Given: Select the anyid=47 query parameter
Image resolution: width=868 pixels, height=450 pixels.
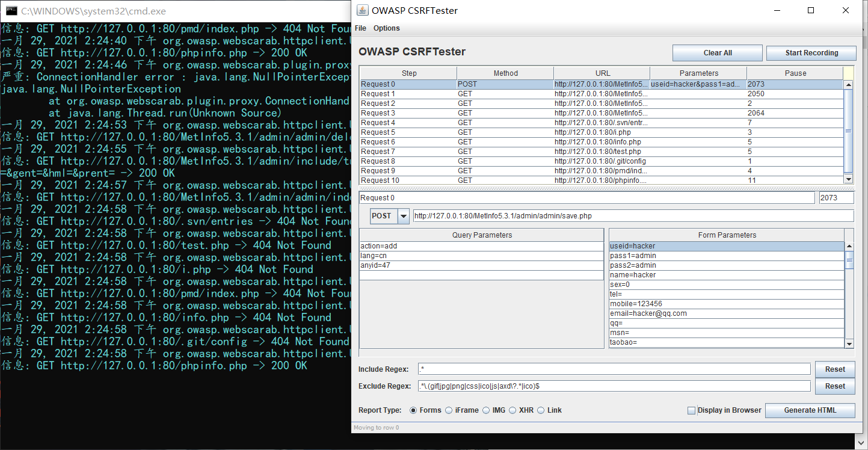Looking at the screenshot, I should 481,265.
